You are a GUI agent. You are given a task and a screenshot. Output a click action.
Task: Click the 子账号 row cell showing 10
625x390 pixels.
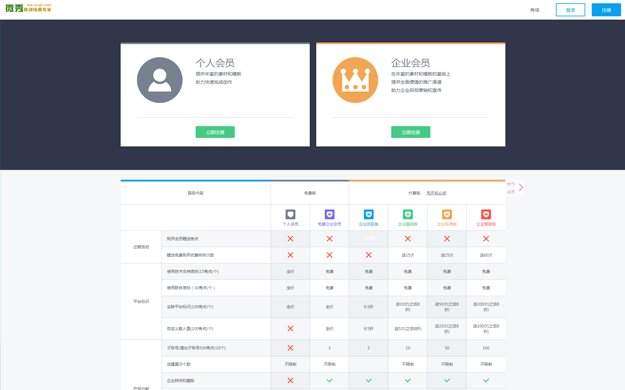click(x=408, y=348)
